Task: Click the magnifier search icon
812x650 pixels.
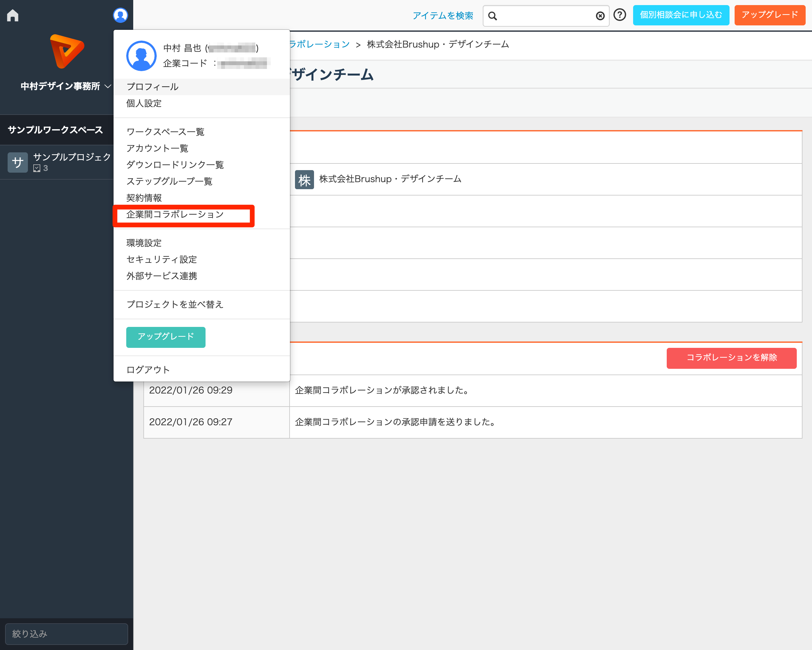Action: point(492,16)
